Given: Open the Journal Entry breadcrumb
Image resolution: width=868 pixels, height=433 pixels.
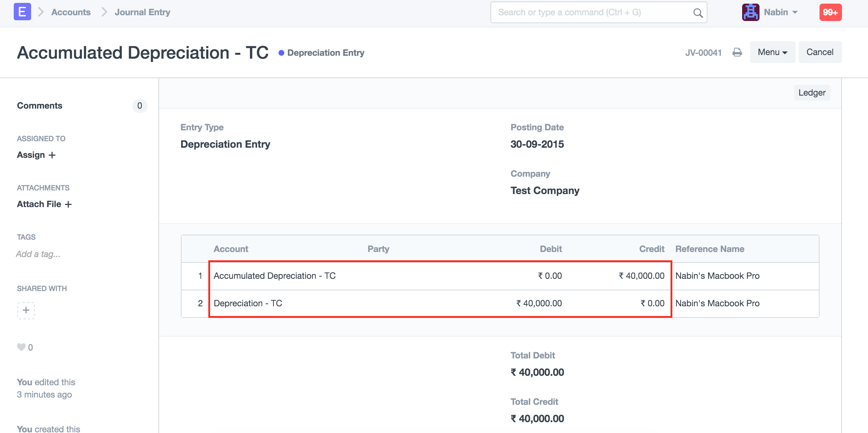Looking at the screenshot, I should tap(142, 12).
